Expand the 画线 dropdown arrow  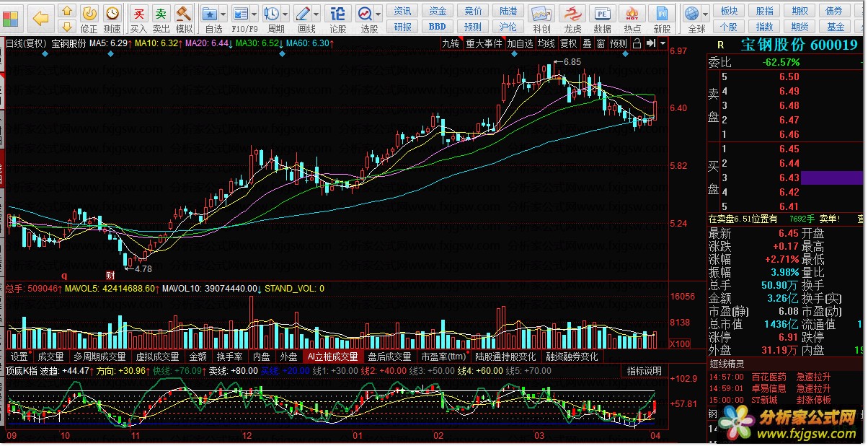tap(316, 13)
